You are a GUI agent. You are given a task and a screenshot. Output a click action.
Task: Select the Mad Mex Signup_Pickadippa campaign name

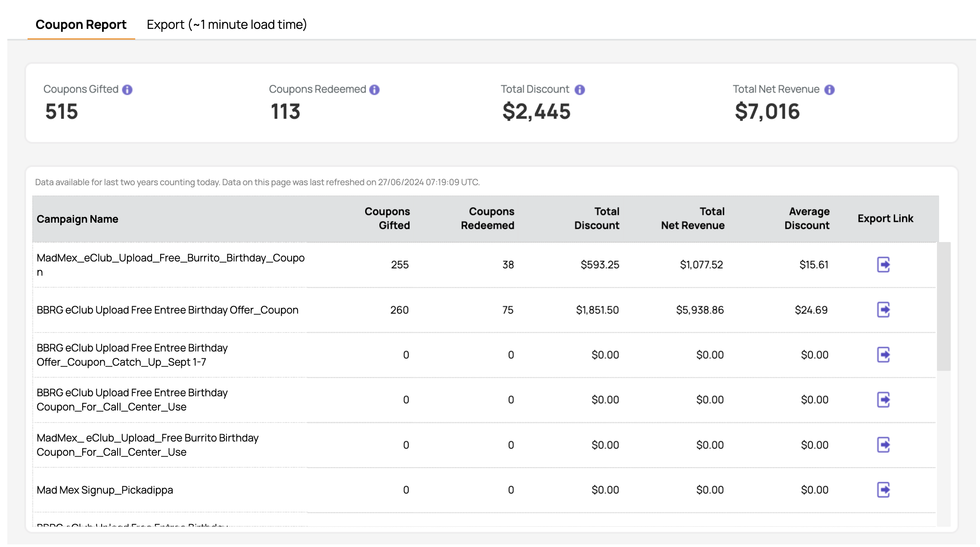[x=105, y=490]
